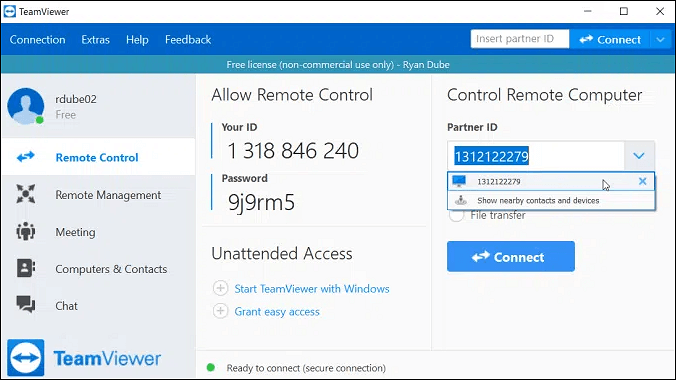Go to Computers & Contacts section

(x=98, y=269)
